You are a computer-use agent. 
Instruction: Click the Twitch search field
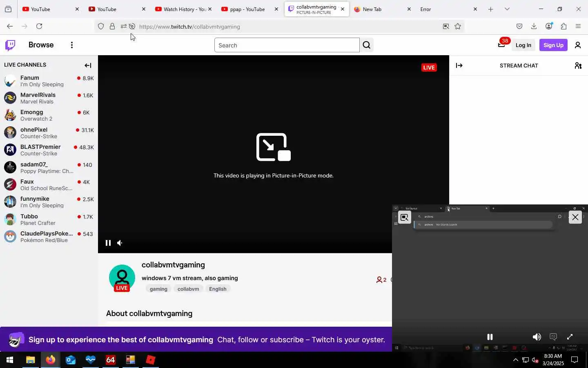click(x=287, y=45)
